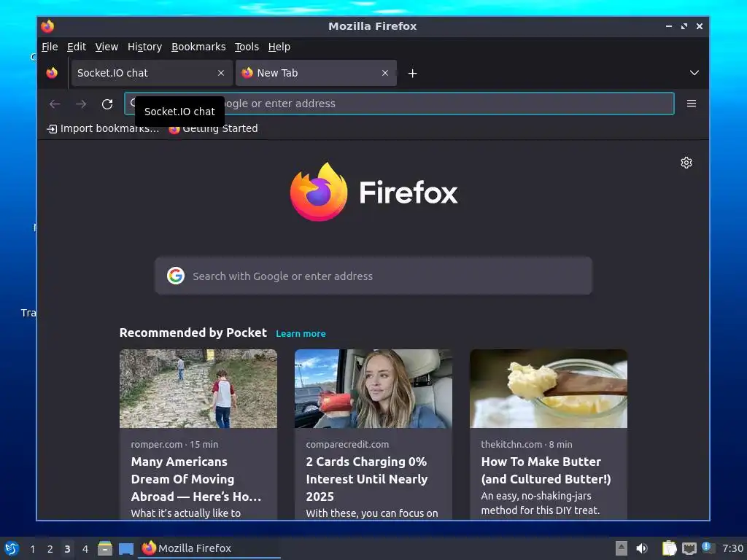Viewport: 747px width, 560px height.
Task: Switch to workspace 4
Action: tap(85, 549)
